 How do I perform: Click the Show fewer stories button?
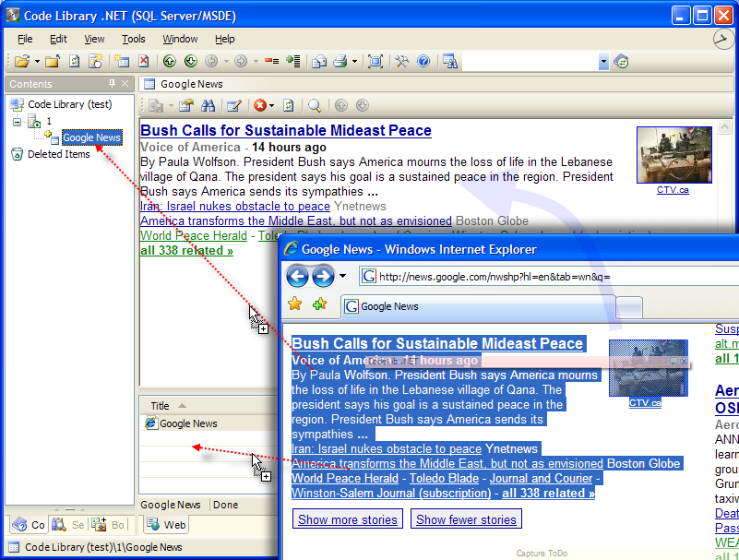(x=466, y=519)
